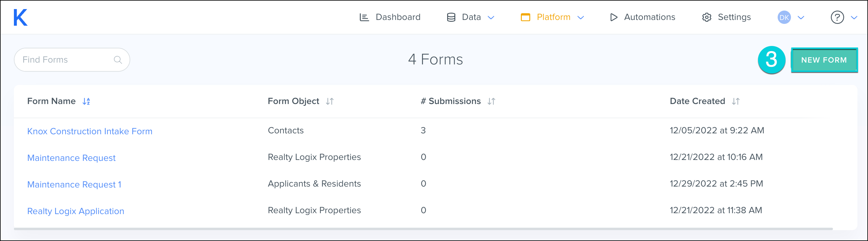Click the search magnifier icon in Find Forms
The height and width of the screenshot is (241, 868).
coord(118,60)
